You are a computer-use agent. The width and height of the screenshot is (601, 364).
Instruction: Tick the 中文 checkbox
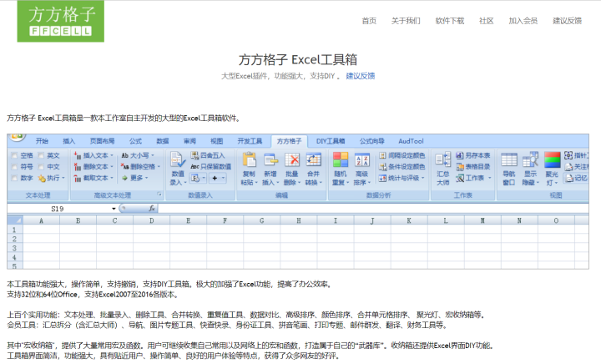click(41, 167)
